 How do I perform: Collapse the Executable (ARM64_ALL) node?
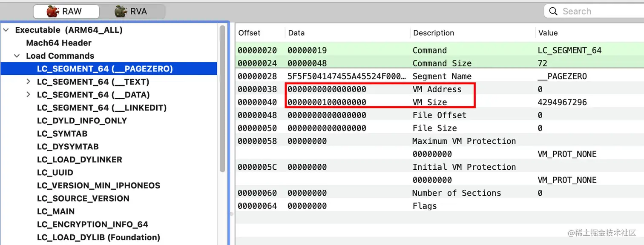point(6,30)
